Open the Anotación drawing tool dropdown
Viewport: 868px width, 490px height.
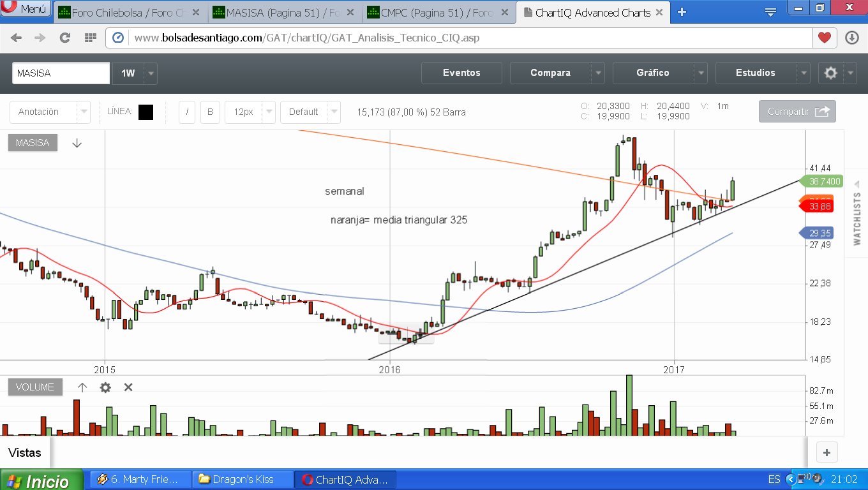point(50,112)
